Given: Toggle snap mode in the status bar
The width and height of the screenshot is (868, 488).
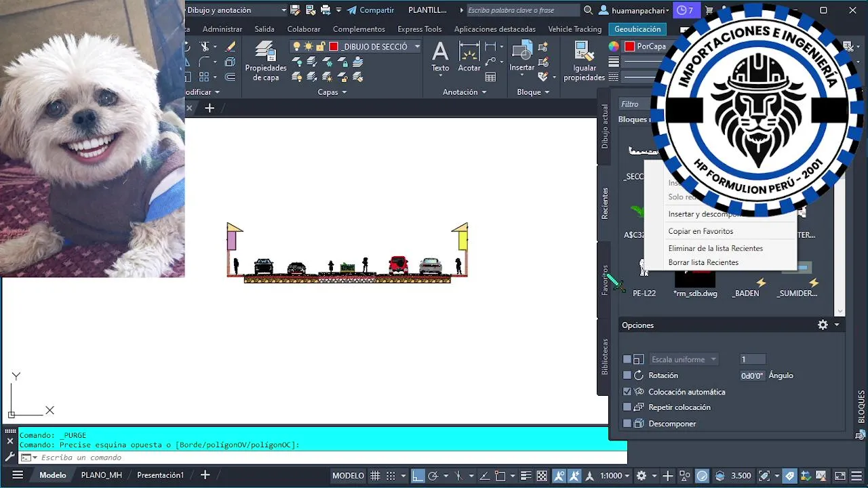Looking at the screenshot, I should point(391,476).
